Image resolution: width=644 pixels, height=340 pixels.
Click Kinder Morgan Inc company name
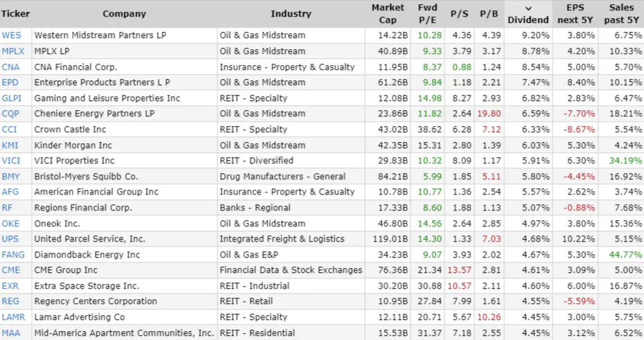[x=73, y=145]
